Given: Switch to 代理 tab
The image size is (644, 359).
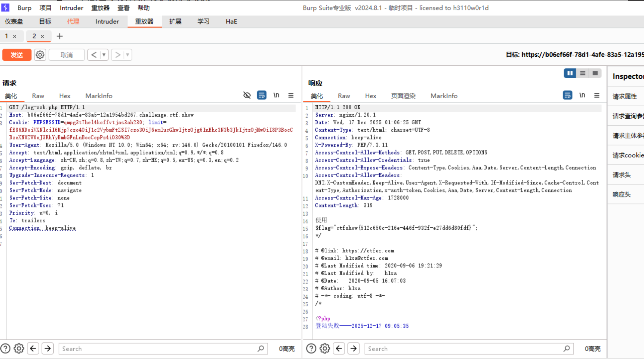Looking at the screenshot, I should (73, 21).
